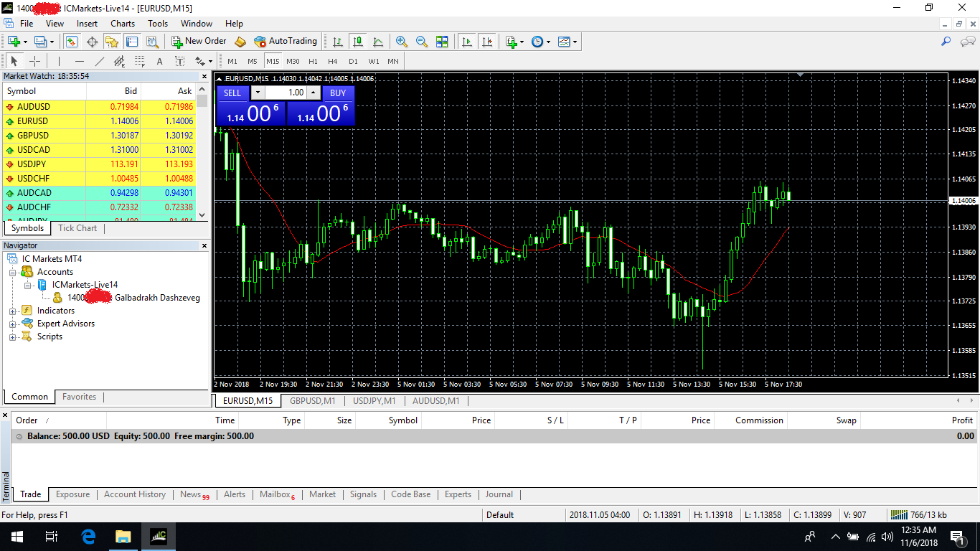This screenshot has width=980, height=551.
Task: Toggle the AutoTrading button
Action: click(x=285, y=42)
